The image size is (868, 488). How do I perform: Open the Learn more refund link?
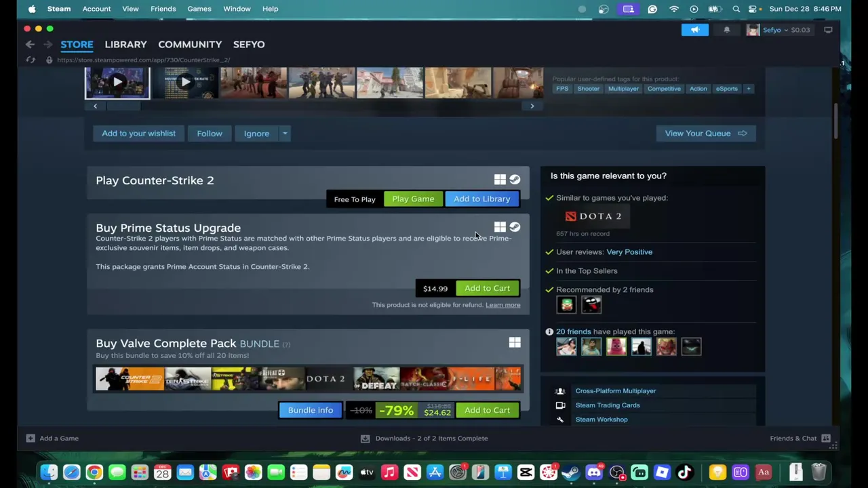503,305
